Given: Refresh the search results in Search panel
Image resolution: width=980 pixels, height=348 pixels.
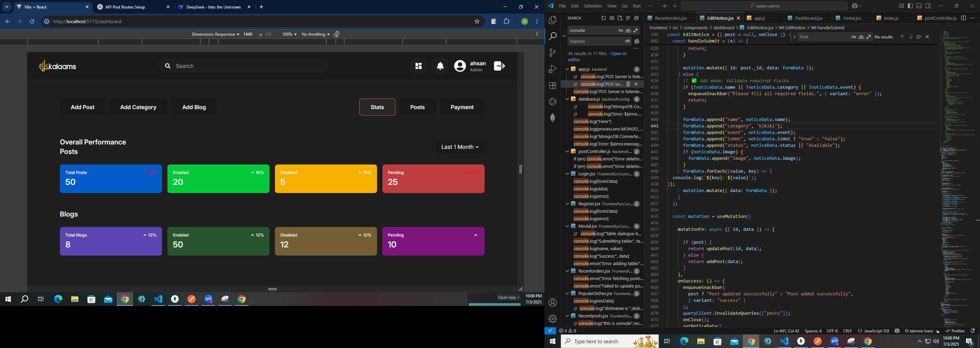Looking at the screenshot, I should click(x=603, y=18).
